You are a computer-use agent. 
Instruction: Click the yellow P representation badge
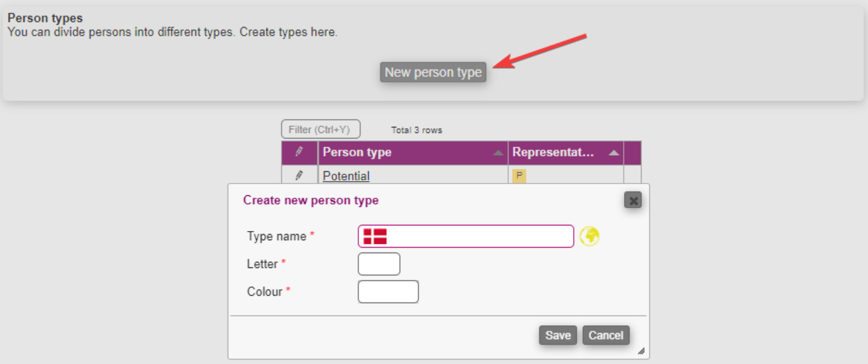click(519, 176)
